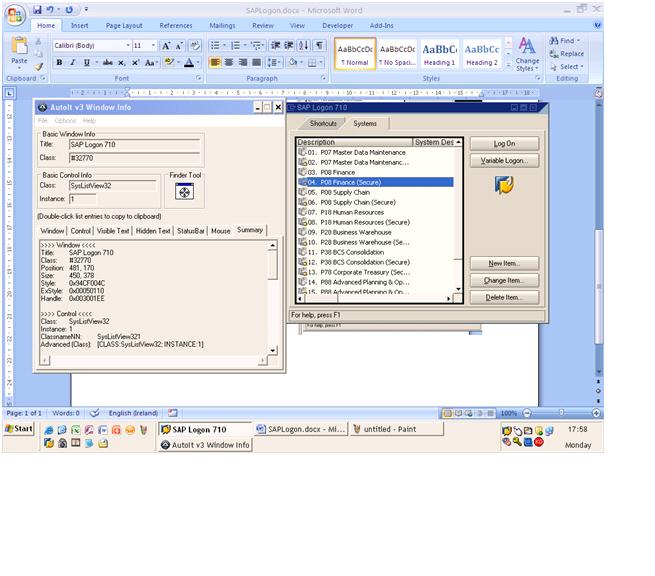Image resolution: width=655 pixels, height=576 pixels.
Task: Click spelling check icon in status bar
Action: coord(95,413)
